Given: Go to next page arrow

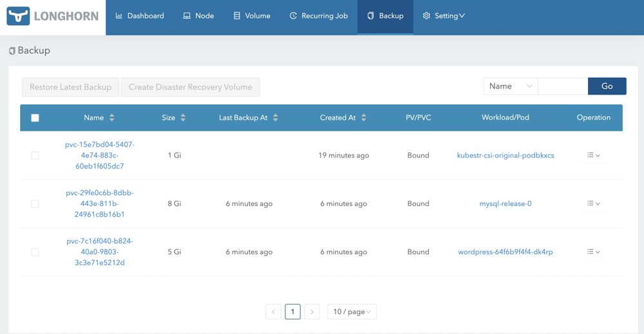Looking at the screenshot, I should pyautogui.click(x=312, y=312).
